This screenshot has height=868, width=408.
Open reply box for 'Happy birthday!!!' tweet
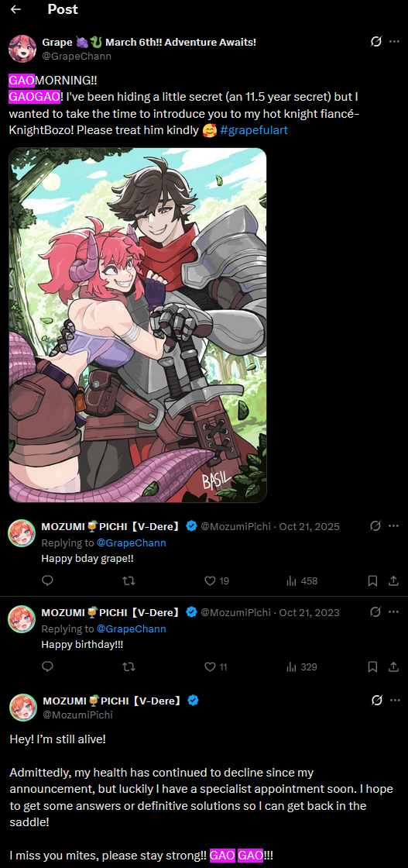click(47, 667)
